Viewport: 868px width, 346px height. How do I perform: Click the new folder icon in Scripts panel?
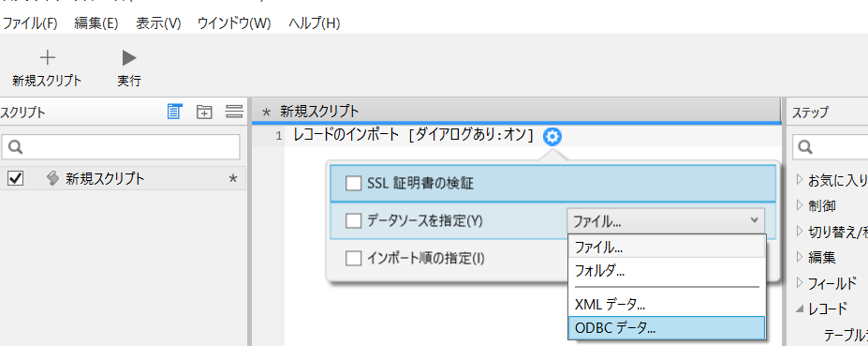[205, 112]
